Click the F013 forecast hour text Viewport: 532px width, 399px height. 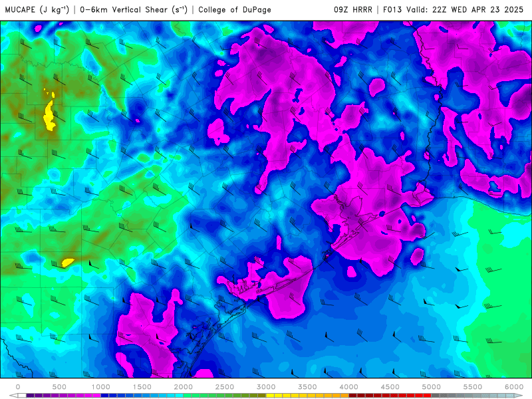pyautogui.click(x=393, y=9)
